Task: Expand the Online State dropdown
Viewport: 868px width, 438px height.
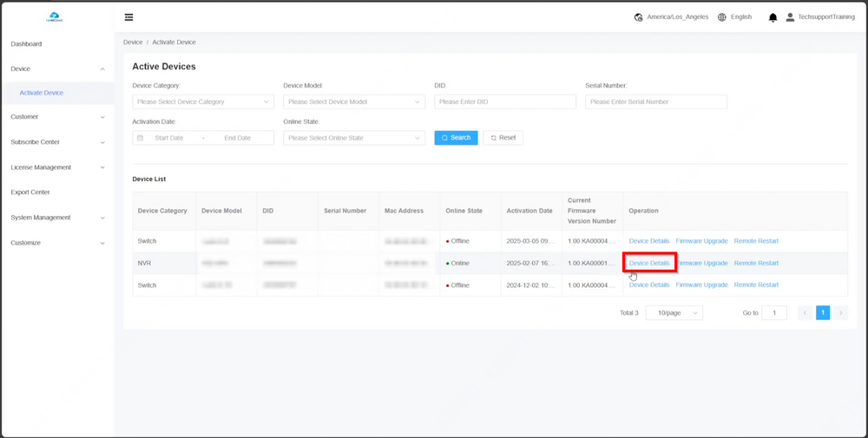Action: (x=353, y=138)
